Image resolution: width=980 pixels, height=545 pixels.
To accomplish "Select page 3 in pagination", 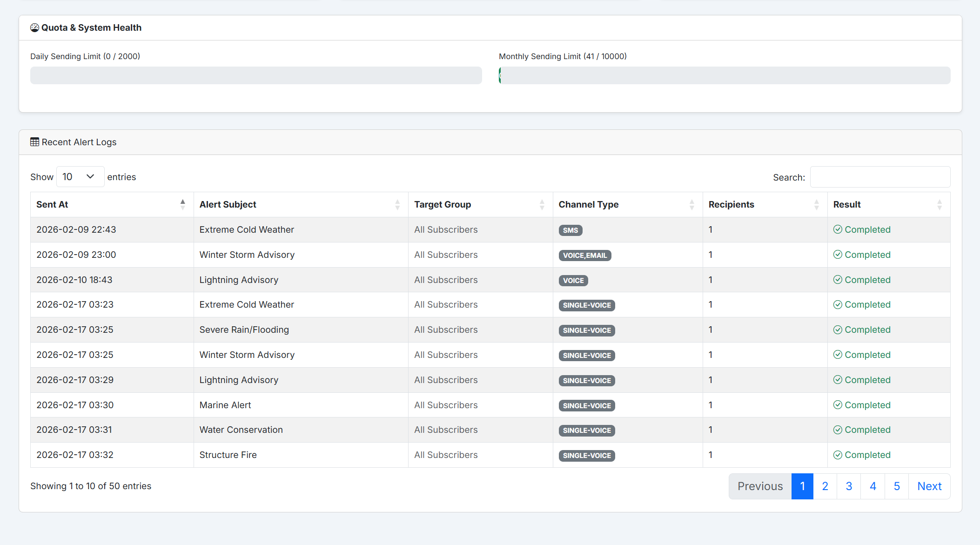I will tap(849, 486).
